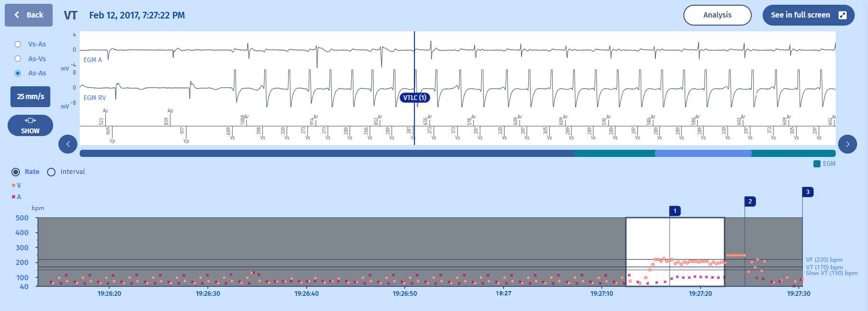
Task: Jump to episode marker 1
Action: point(674,210)
